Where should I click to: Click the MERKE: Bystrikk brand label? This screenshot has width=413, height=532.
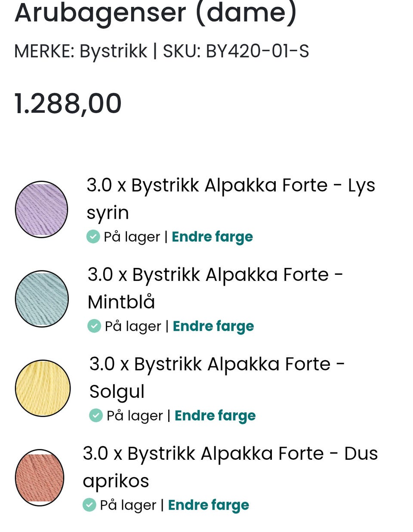tap(81, 51)
